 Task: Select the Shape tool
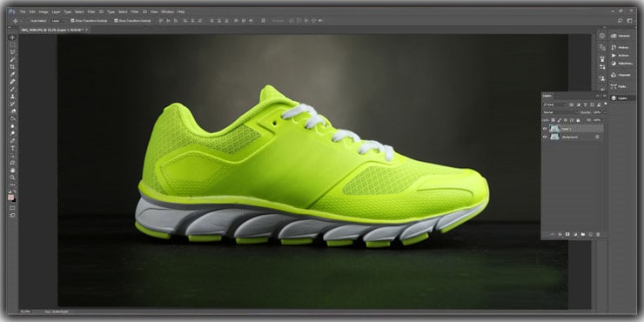12,163
